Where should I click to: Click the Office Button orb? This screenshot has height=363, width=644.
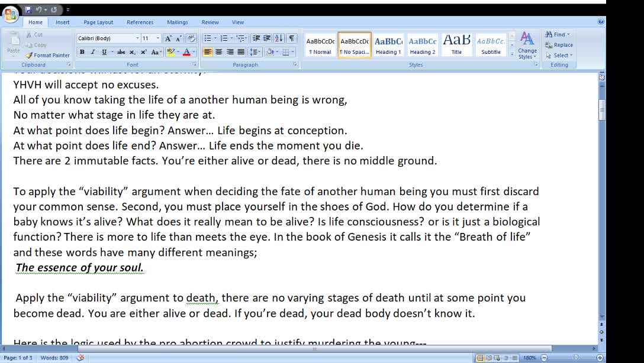tap(10, 15)
